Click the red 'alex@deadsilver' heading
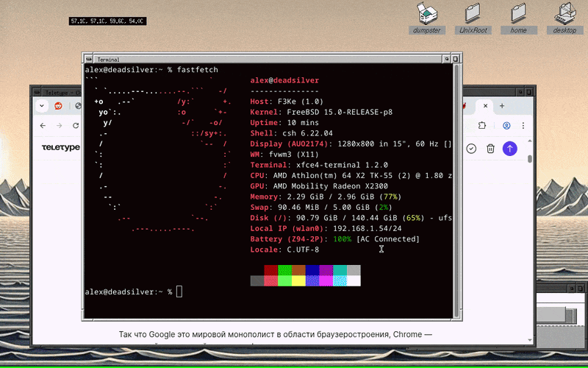 284,80
